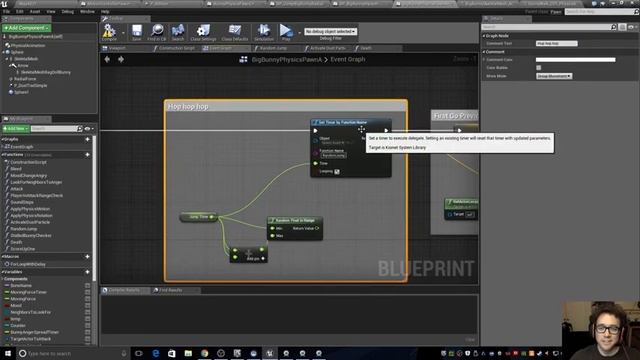Toggle the NeighborsToLookFor variable editable checkbox
Image resolution: width=640 pixels, height=360 pixels.
tap(87, 312)
